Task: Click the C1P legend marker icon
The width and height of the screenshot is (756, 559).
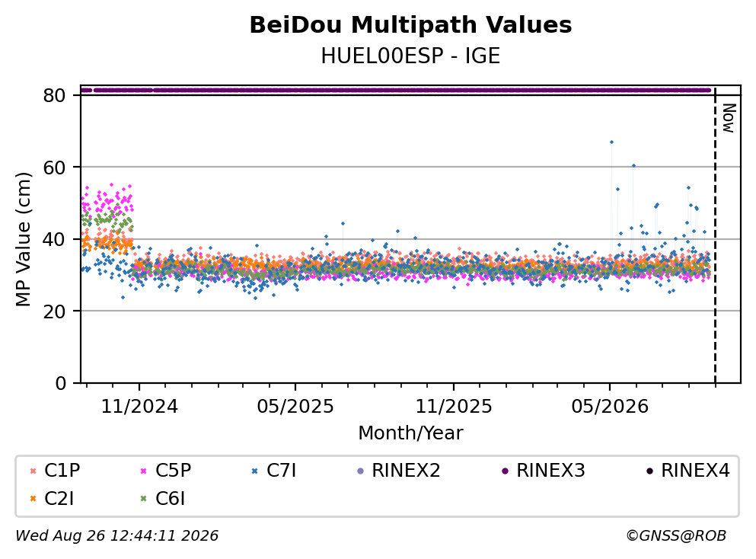Action: (x=33, y=471)
